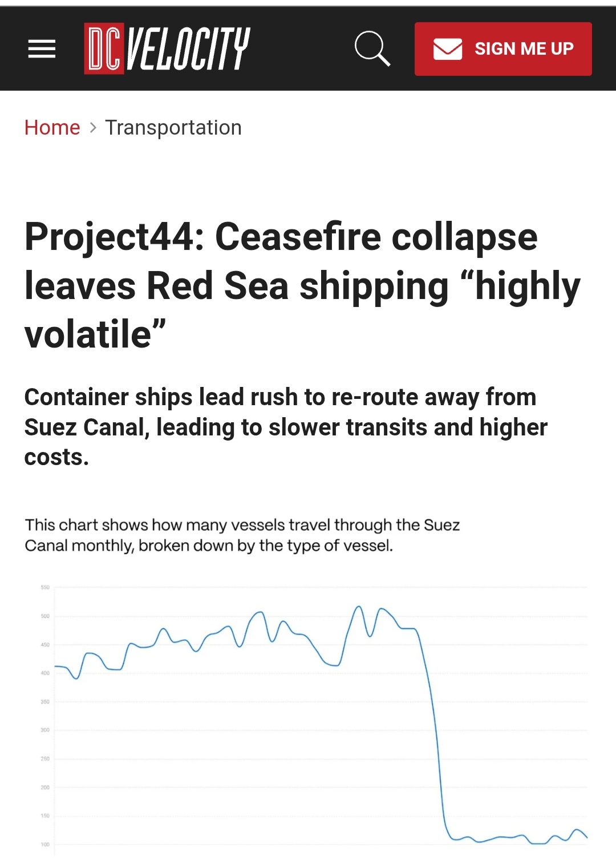
Task: Click the envelope icon in signup button
Action: (448, 49)
